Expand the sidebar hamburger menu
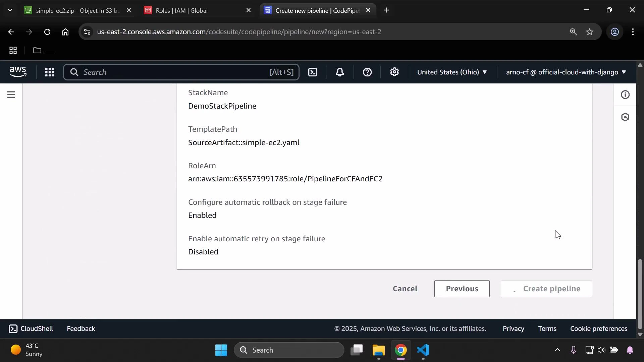 pyautogui.click(x=11, y=95)
